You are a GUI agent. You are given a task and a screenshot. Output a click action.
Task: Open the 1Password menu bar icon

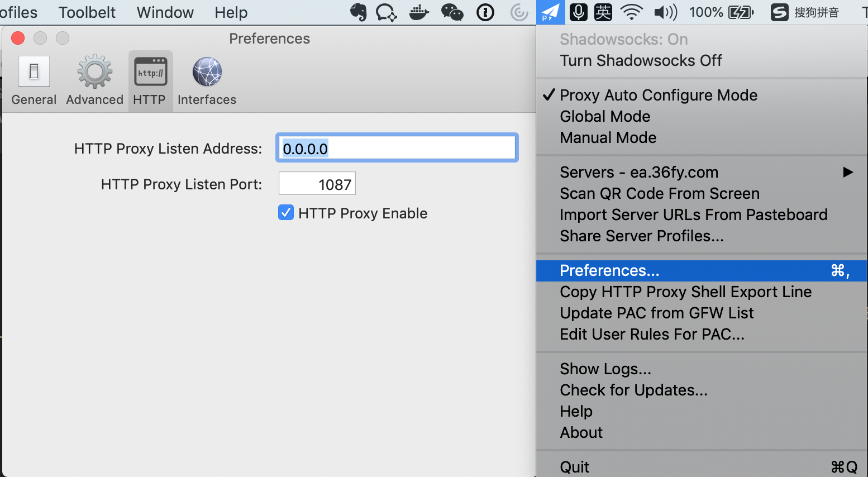(x=485, y=12)
